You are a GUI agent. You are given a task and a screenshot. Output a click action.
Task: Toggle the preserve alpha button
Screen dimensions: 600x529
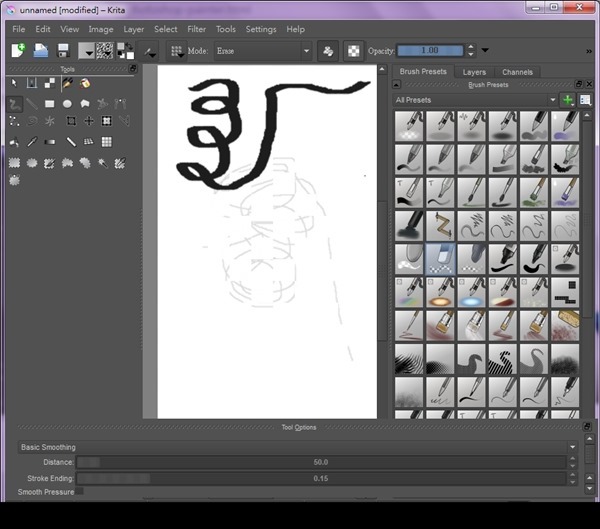(x=354, y=51)
